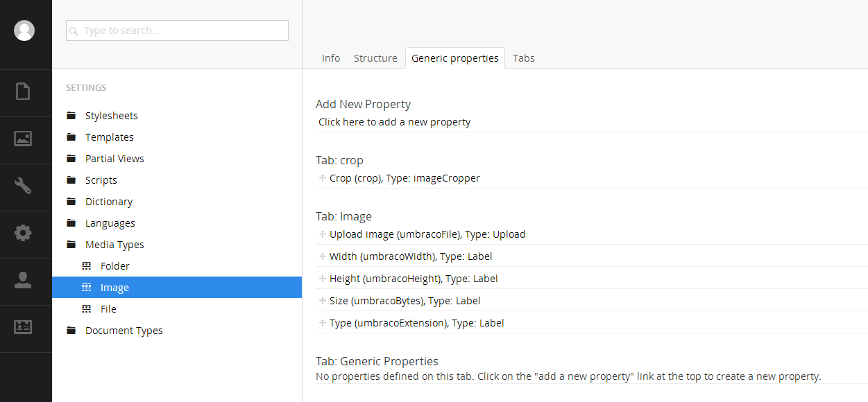Expand the Templates folder in tree
This screenshot has height=402, width=868.
pos(71,137)
